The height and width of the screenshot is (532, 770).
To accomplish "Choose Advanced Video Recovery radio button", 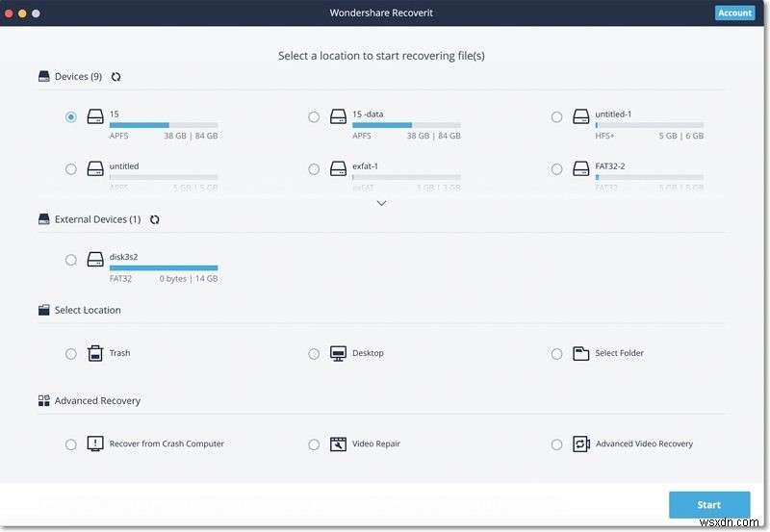I will coord(556,444).
